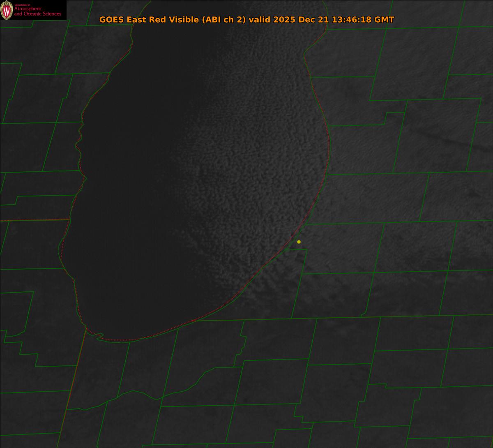493x448 pixels.
Task: Click the textured cloud field over the eastern lake
Action: 255,164
